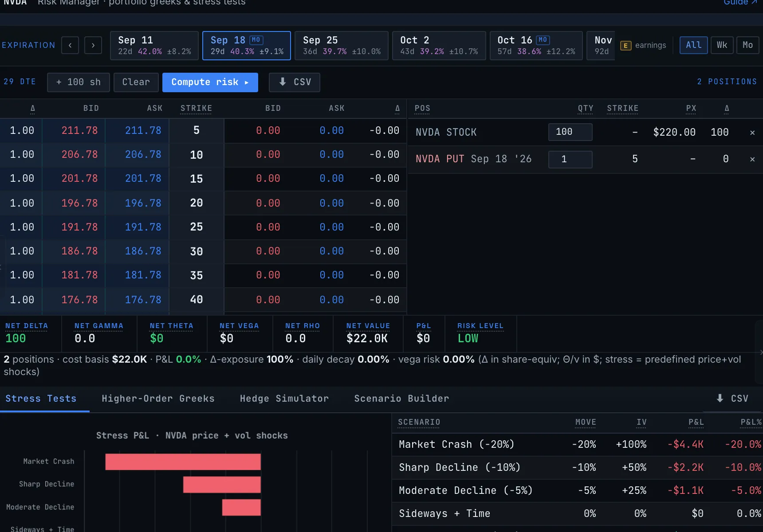Open the Hedge Simulator tab
763x532 pixels.
pyautogui.click(x=284, y=399)
